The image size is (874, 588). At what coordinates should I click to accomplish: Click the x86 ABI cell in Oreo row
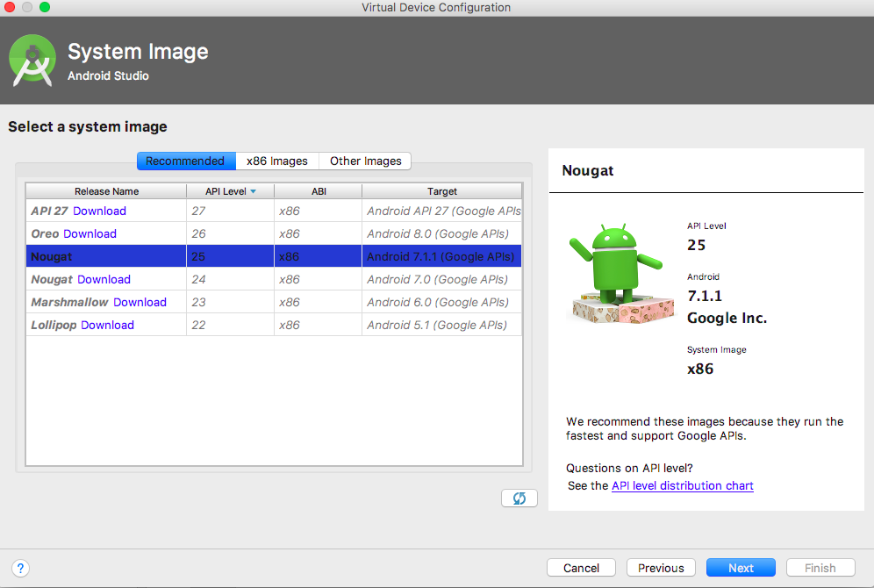[x=319, y=233]
